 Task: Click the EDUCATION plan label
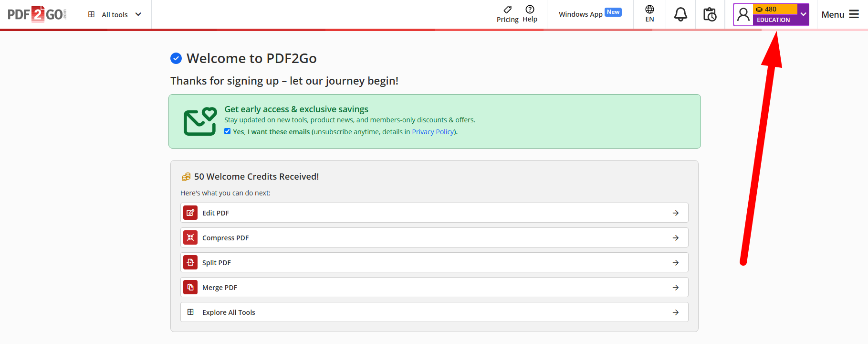pos(773,20)
